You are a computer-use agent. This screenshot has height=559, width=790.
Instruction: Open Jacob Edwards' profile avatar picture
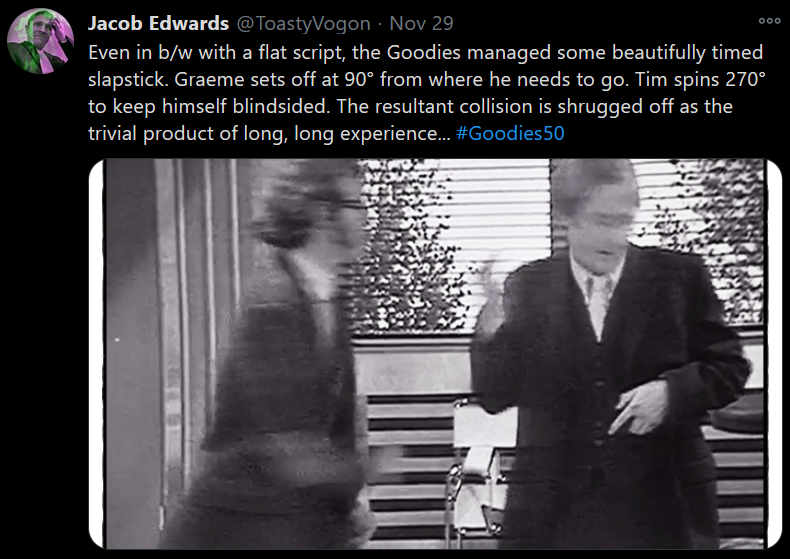(x=40, y=41)
